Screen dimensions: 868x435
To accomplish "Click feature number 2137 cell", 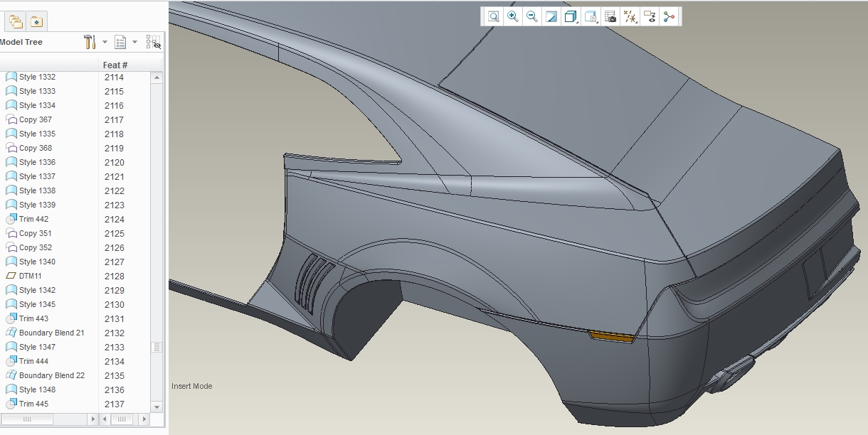I will 114,404.
